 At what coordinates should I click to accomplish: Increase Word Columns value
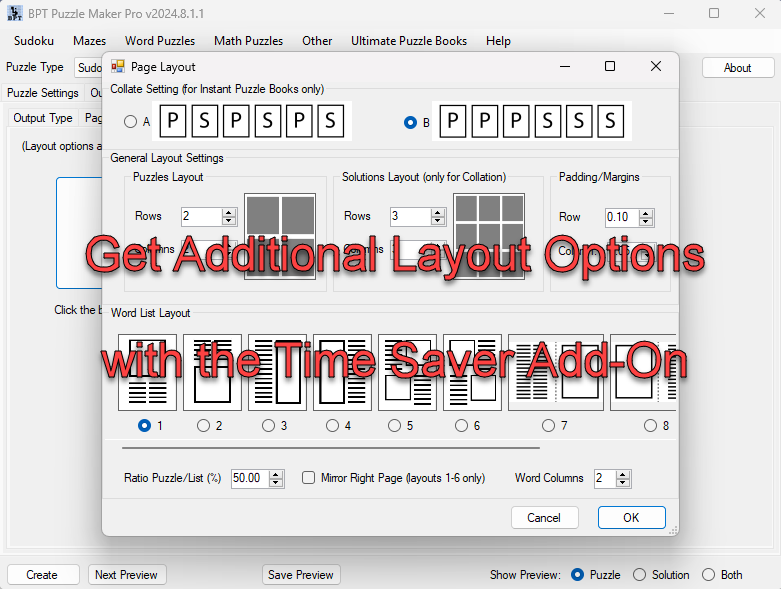pyautogui.click(x=623, y=474)
